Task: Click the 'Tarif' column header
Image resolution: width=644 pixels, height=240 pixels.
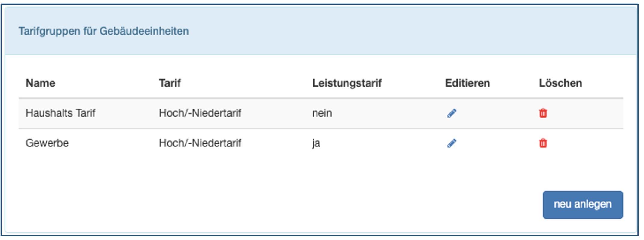Action: pos(170,83)
